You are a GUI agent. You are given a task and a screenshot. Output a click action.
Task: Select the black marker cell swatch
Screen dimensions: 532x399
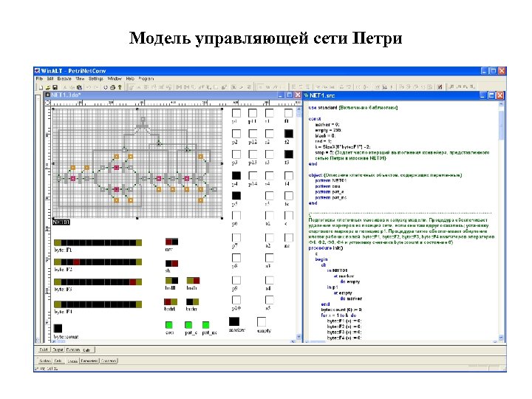coord(234,321)
